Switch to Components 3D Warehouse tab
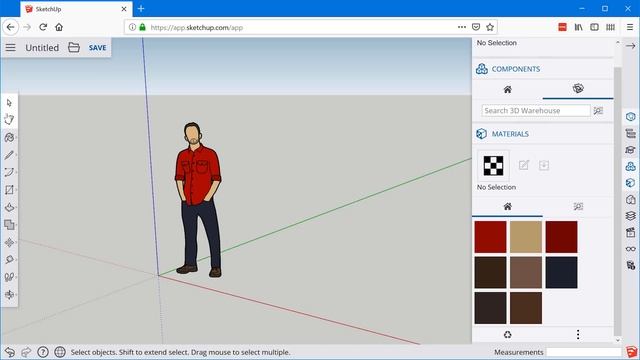Screen dimensions: 640x360 pyautogui.click(x=578, y=89)
